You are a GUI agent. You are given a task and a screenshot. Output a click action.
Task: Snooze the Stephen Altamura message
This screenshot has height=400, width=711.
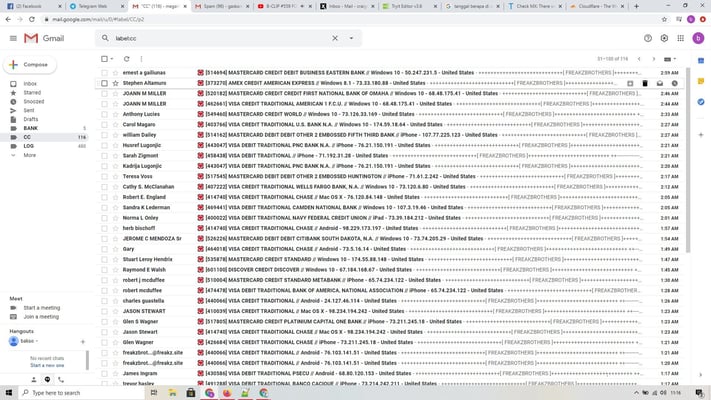[675, 83]
